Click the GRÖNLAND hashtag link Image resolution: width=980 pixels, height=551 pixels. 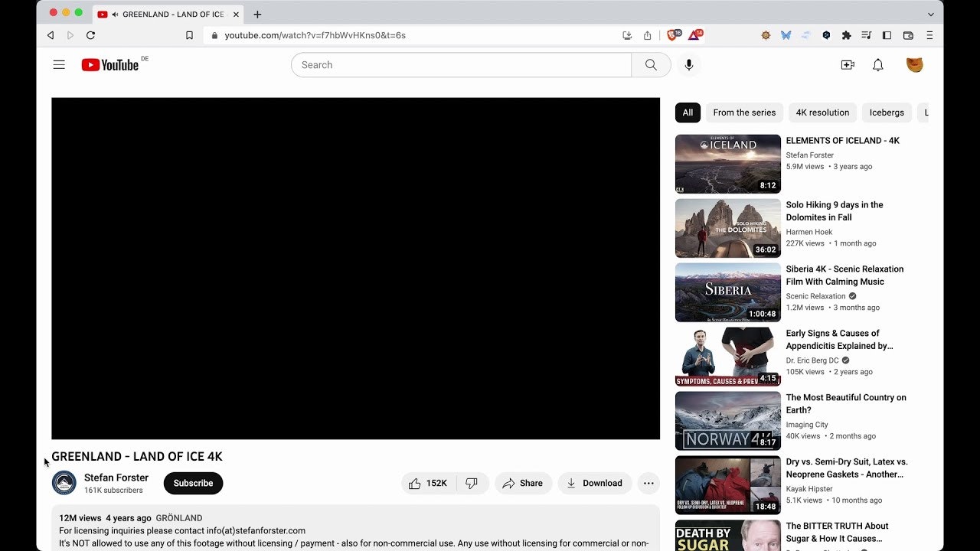coord(179,518)
